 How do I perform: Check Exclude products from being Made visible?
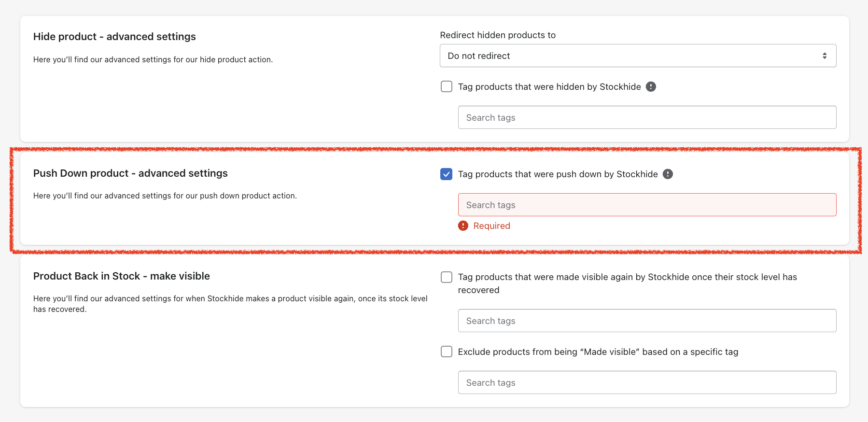[x=447, y=352]
